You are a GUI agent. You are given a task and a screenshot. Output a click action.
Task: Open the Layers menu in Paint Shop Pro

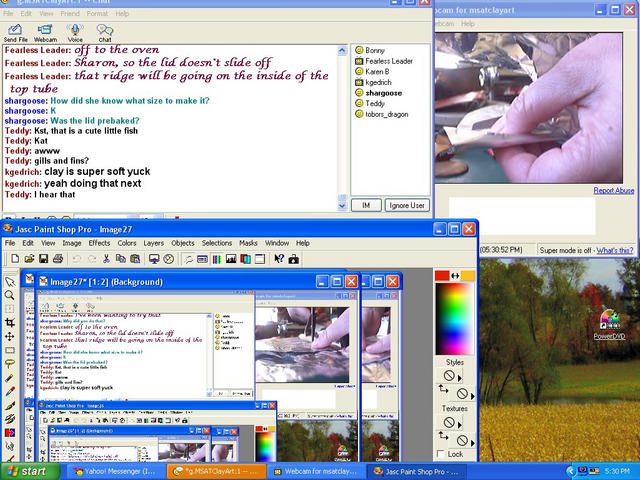point(153,243)
